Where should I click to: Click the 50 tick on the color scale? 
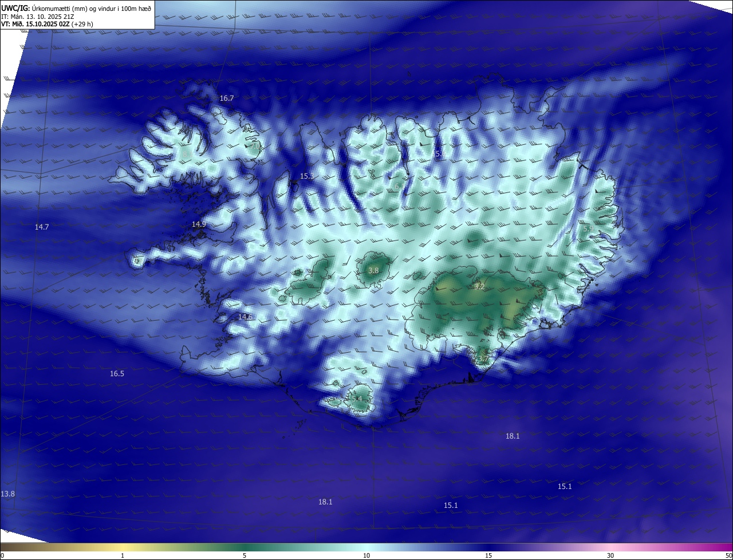728,555
